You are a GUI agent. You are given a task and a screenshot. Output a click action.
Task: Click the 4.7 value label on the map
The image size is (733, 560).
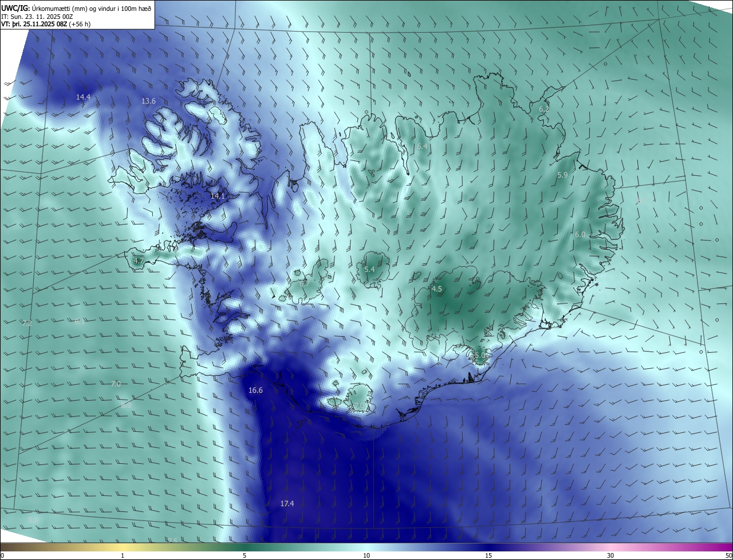(139, 261)
